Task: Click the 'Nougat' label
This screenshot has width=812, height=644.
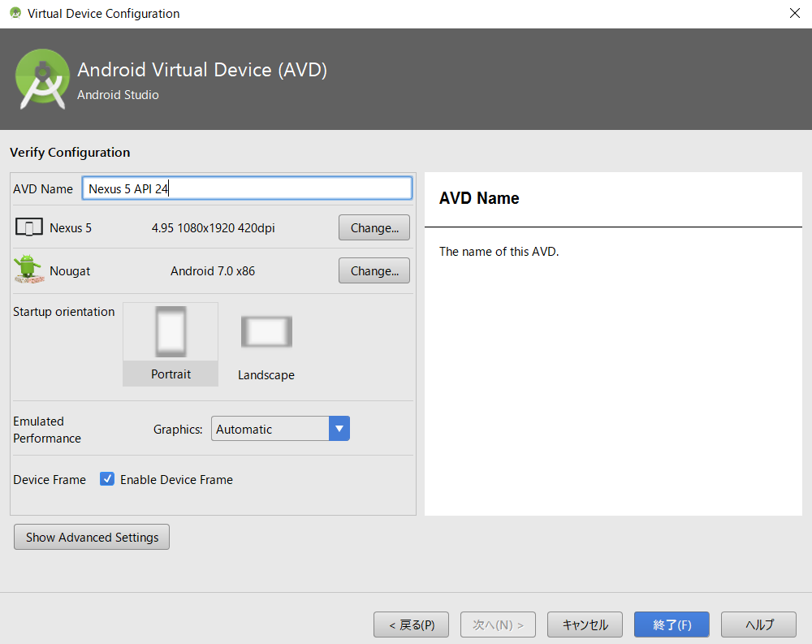Action: tap(70, 271)
